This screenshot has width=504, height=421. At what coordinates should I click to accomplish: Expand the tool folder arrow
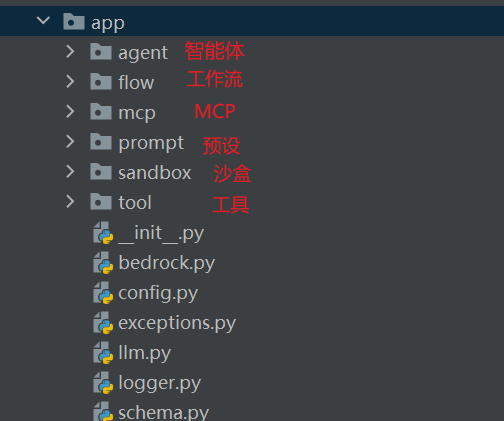click(x=70, y=202)
